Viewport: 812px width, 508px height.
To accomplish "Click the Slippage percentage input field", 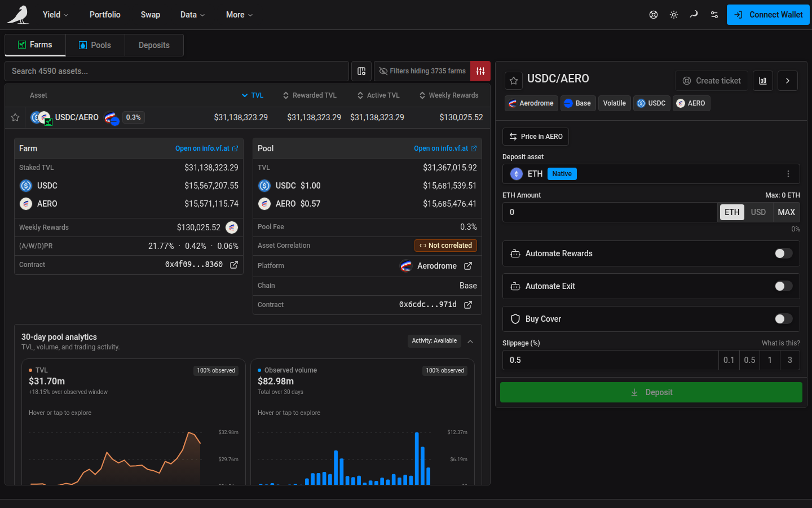I will [610, 360].
